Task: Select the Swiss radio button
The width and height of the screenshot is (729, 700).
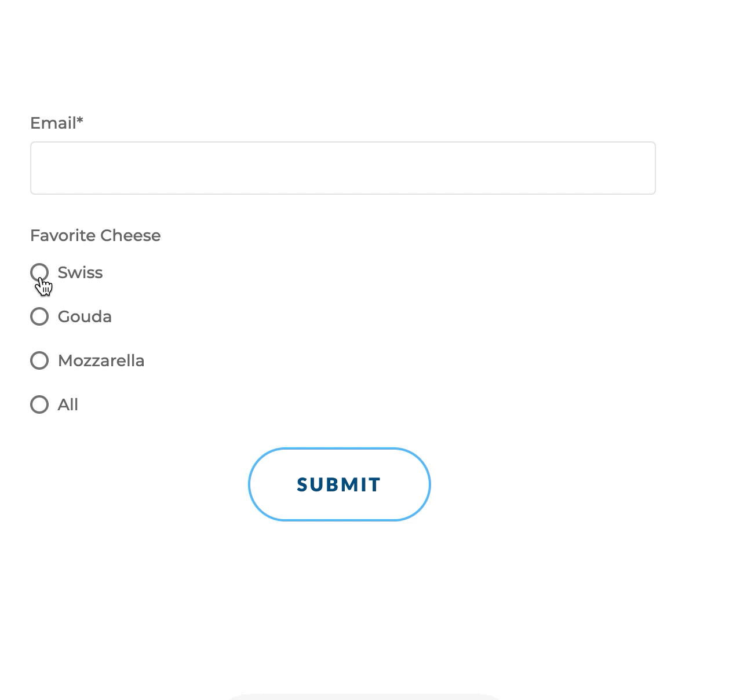Action: pos(39,272)
